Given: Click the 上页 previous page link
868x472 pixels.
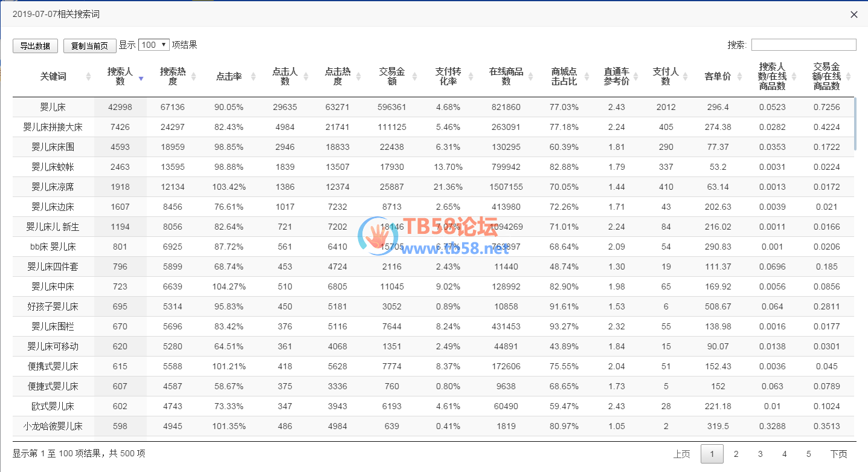Looking at the screenshot, I should (682, 454).
